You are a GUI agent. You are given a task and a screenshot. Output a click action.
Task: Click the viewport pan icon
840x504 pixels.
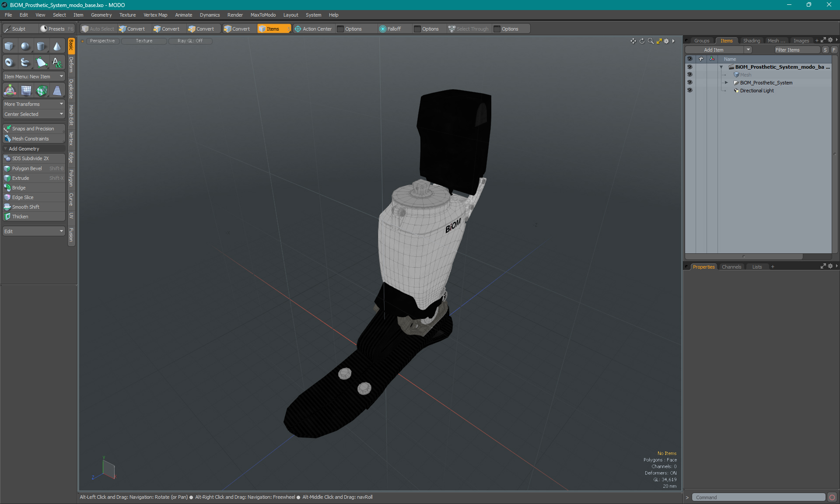click(x=633, y=41)
